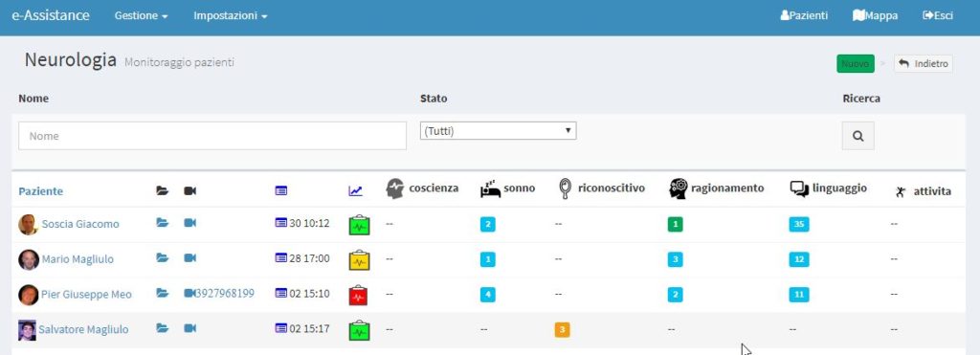980x355 pixels.
Task: Open folder icon for Mario Magliulo
Action: [x=163, y=257]
